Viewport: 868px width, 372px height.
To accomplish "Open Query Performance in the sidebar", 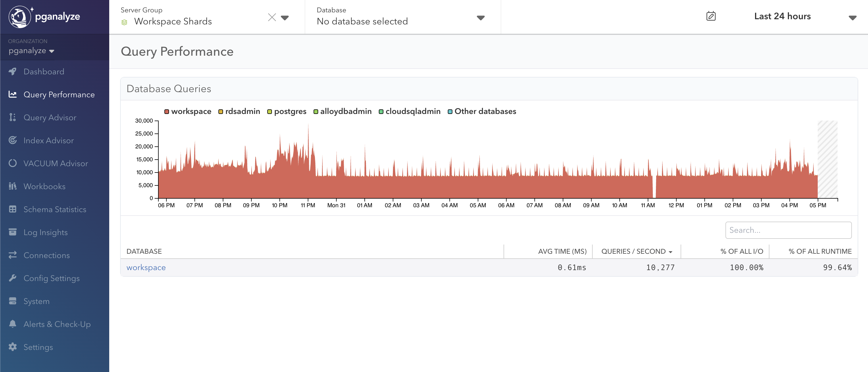I will pos(59,94).
